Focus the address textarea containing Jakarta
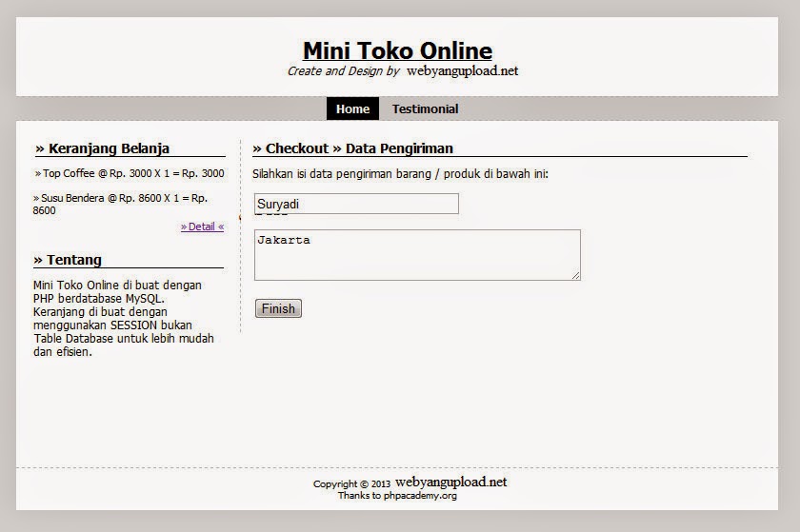800x532 pixels. 417,254
